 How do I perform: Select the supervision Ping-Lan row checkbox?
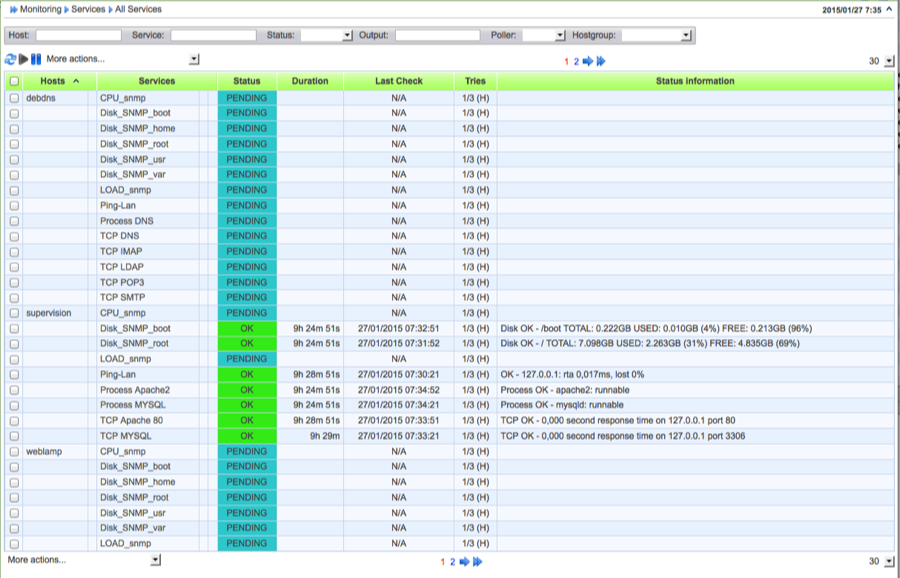click(14, 374)
